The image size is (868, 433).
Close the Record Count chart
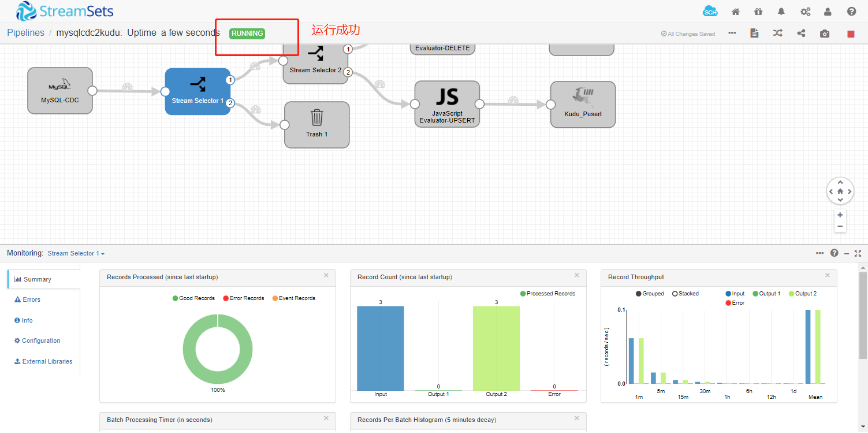[x=576, y=275]
